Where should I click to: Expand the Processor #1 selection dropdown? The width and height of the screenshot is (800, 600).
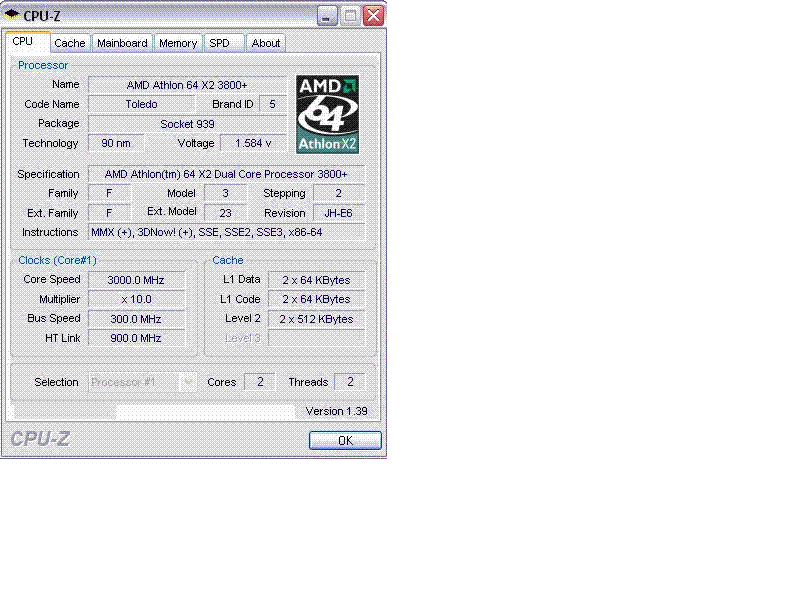point(188,382)
